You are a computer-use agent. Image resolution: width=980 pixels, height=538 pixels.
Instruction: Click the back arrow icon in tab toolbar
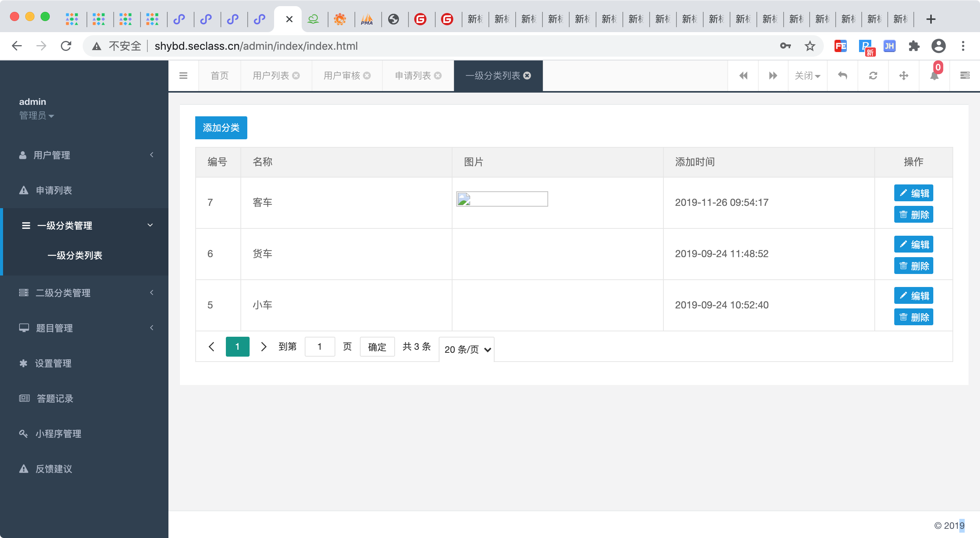pos(843,76)
